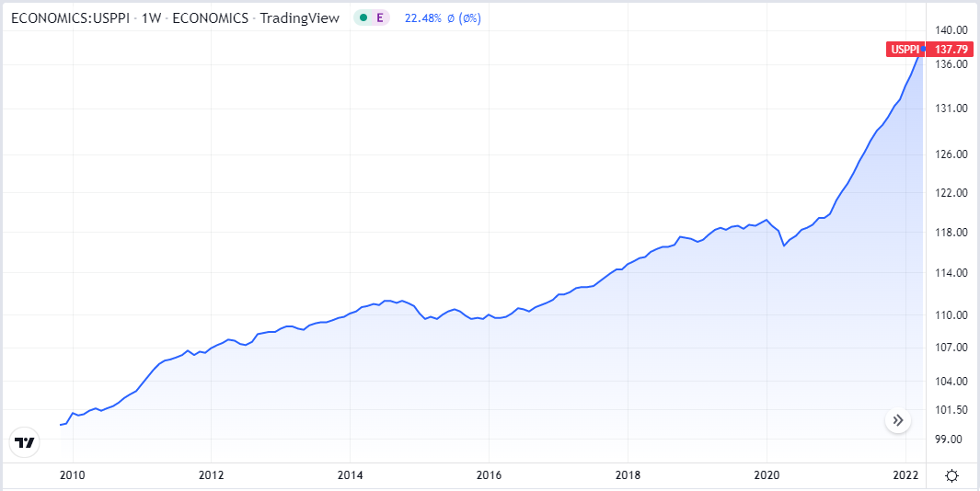980x491 pixels.
Task: Click the 2012 label on time axis
Action: [211, 475]
